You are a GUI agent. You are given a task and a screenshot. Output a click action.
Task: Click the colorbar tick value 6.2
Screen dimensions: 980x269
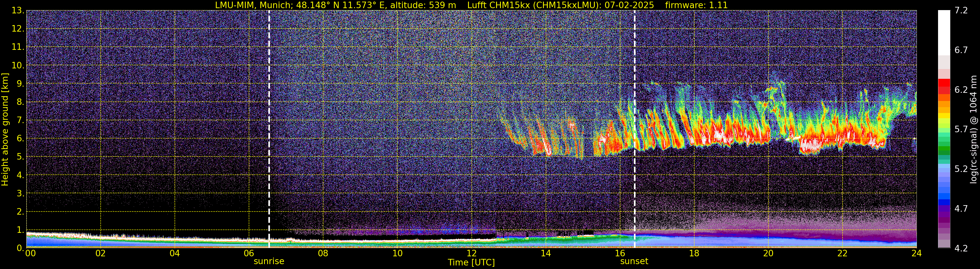click(x=961, y=90)
